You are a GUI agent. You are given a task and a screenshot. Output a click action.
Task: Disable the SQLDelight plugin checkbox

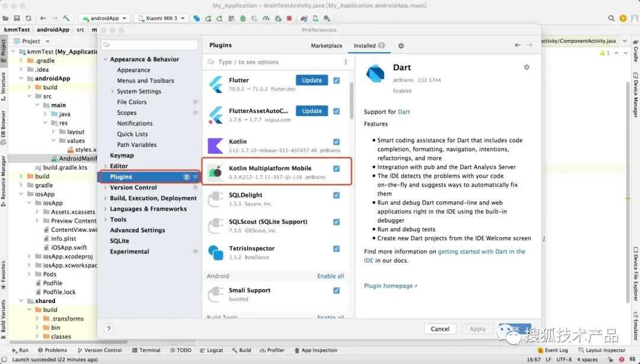(x=337, y=195)
